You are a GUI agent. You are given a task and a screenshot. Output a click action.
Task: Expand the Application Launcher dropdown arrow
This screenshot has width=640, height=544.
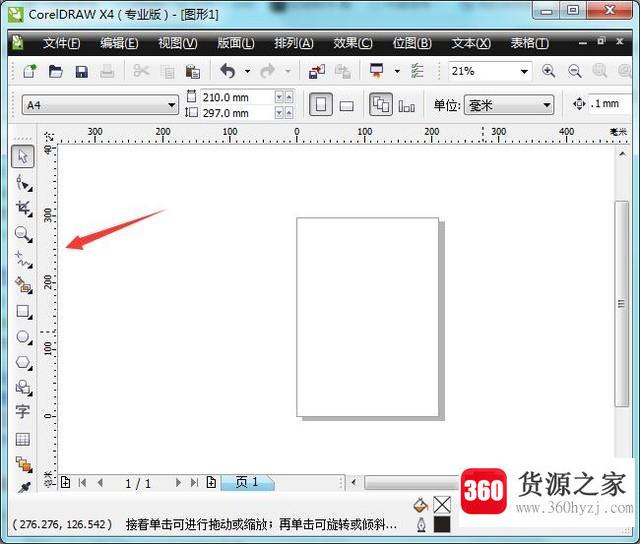pyautogui.click(x=397, y=71)
